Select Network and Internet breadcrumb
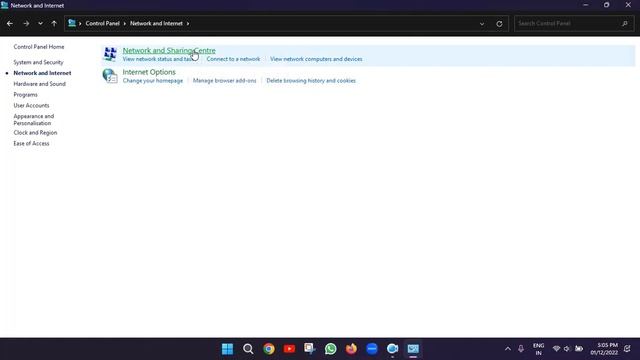This screenshot has height=360, width=640. [x=156, y=24]
